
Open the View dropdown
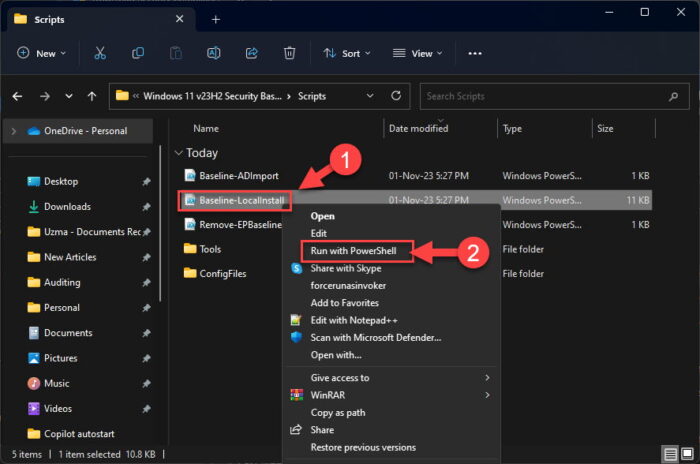click(x=417, y=53)
